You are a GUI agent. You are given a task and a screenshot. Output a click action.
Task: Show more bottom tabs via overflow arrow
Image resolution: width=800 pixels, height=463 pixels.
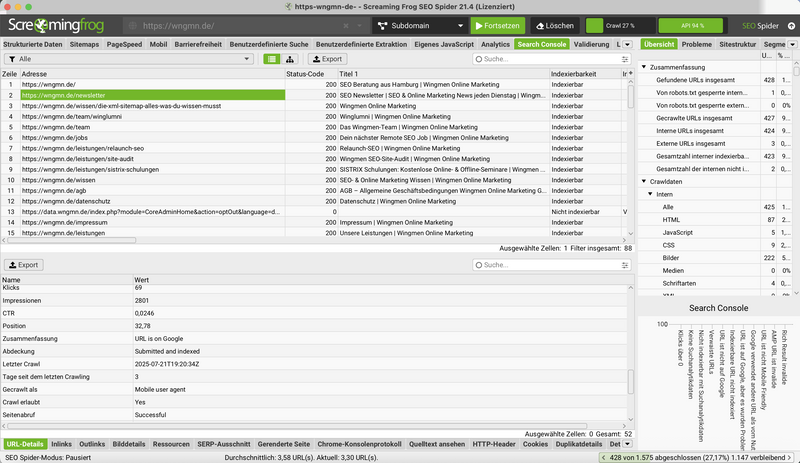point(628,444)
